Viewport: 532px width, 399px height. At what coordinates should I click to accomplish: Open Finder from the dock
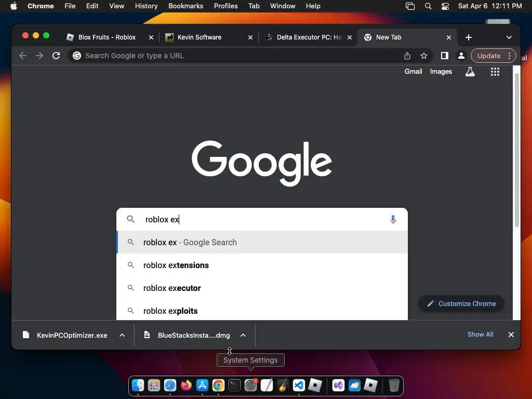138,385
